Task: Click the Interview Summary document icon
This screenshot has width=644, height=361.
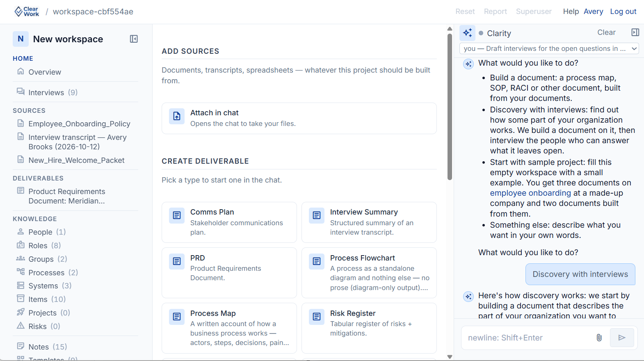Action: [317, 215]
